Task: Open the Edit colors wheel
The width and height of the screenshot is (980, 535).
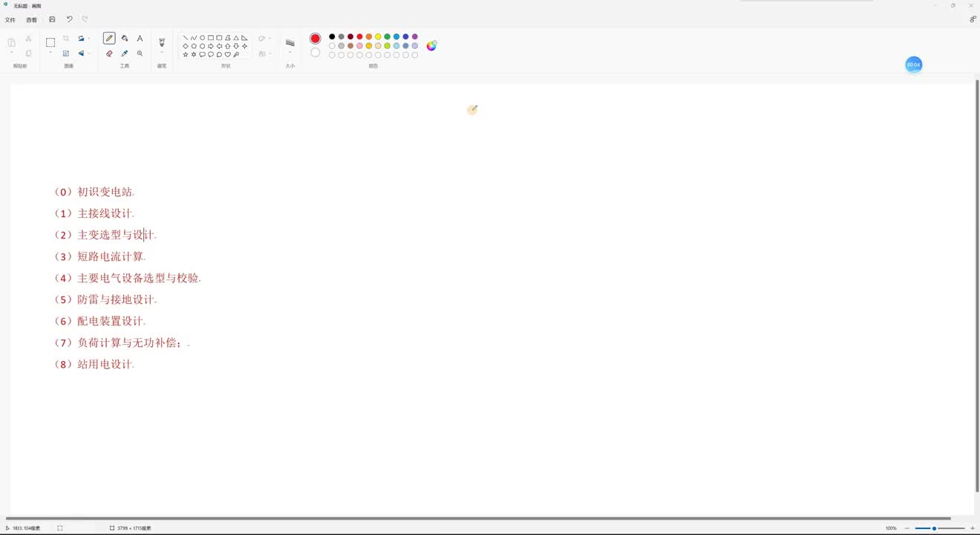Action: pyautogui.click(x=431, y=45)
